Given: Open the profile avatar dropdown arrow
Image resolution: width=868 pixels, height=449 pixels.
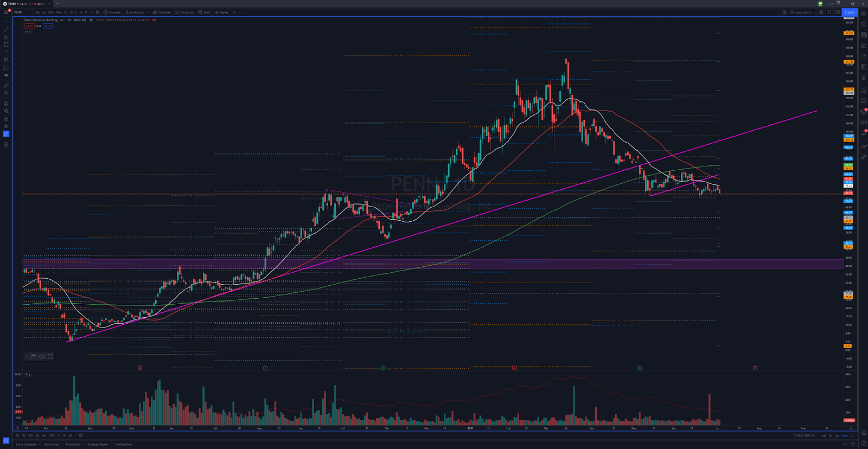Looking at the screenshot, I should click(x=832, y=4).
